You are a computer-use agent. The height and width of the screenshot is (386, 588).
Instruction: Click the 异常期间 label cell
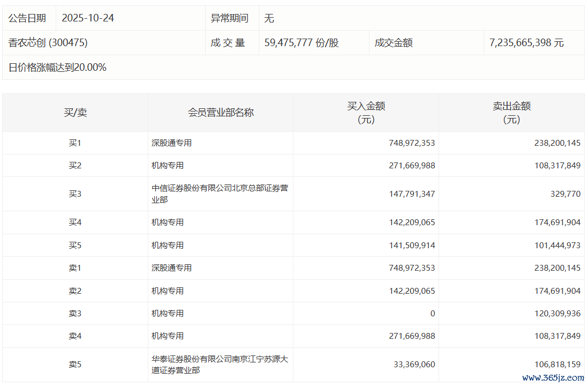coord(230,18)
